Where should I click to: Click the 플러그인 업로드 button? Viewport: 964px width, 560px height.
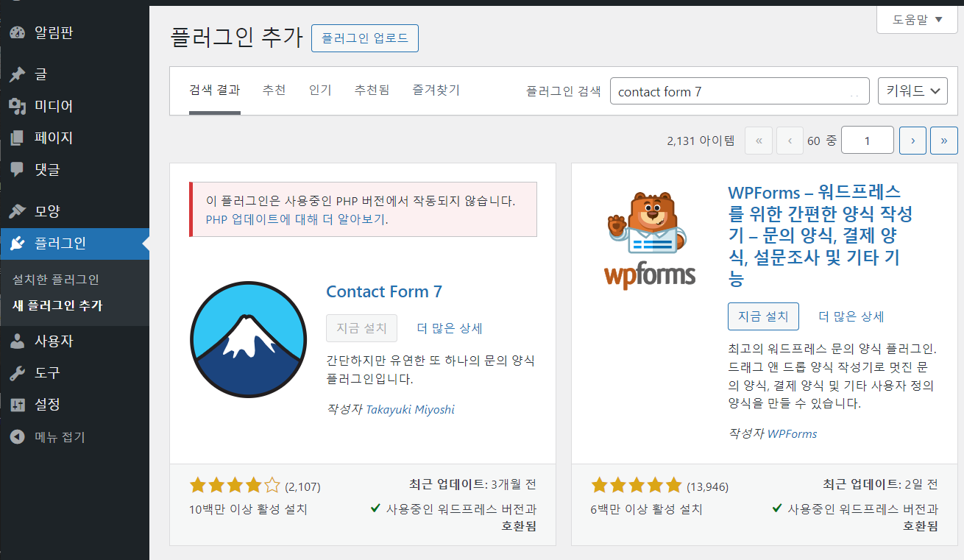[x=365, y=38]
